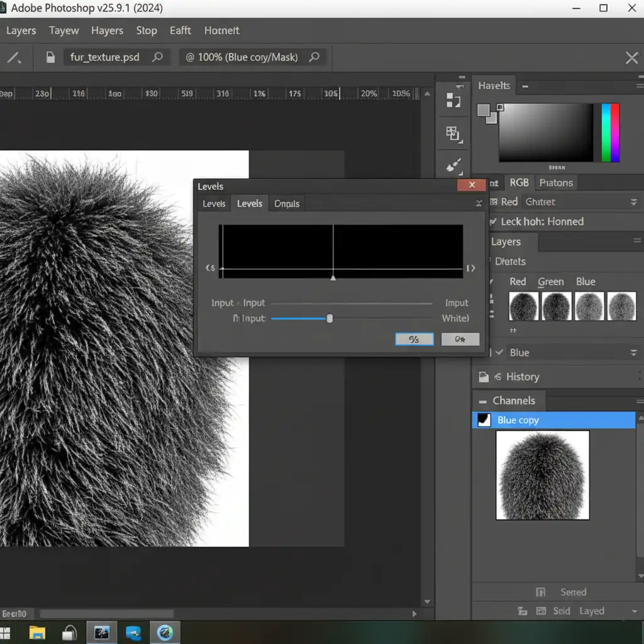Open the Blue channel dropdown
Viewport: 644px width, 644px height.
[x=633, y=353]
